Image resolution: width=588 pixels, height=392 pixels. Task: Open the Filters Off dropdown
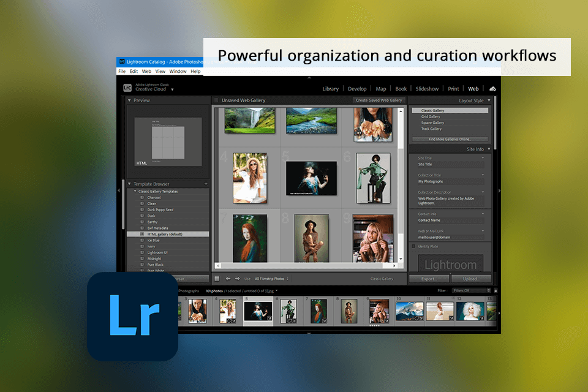tap(472, 291)
